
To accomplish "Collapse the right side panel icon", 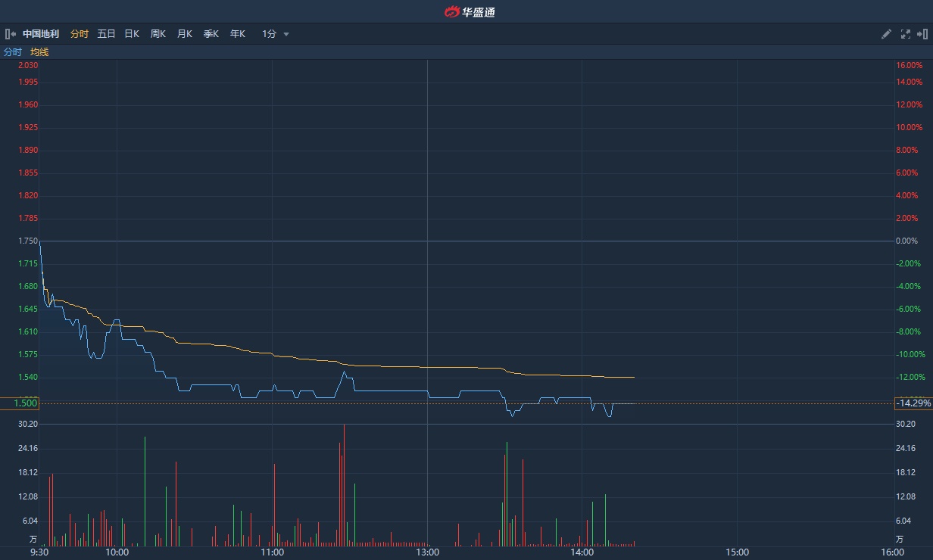I will tap(922, 34).
